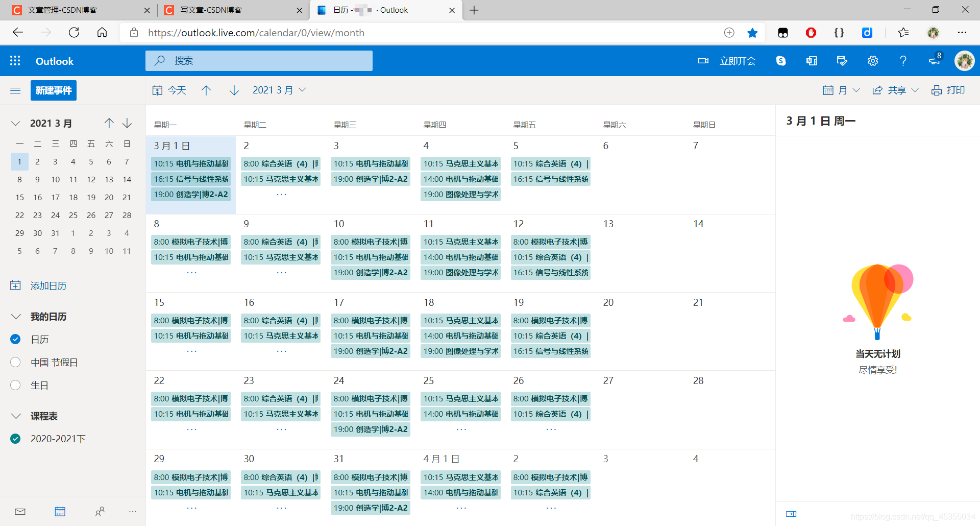
Task: Open more apps ellipsis in bottom navigation
Action: click(x=133, y=512)
